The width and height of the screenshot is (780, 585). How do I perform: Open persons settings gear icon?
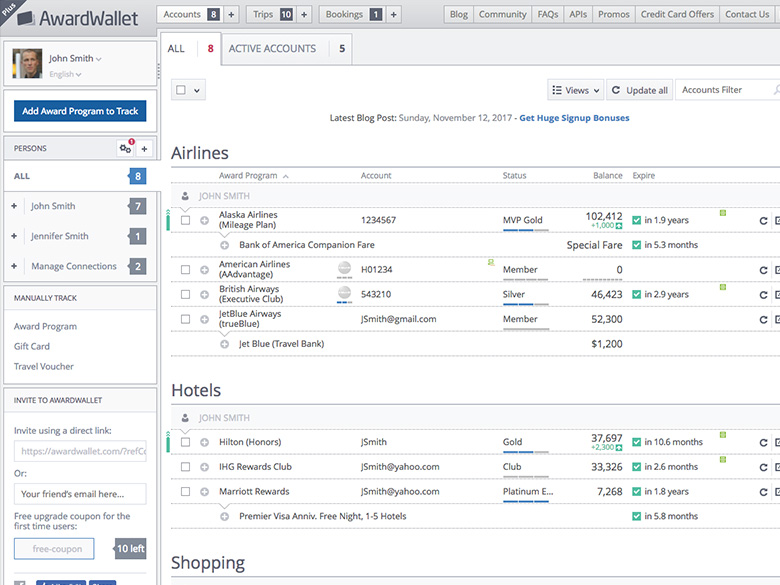coord(125,148)
